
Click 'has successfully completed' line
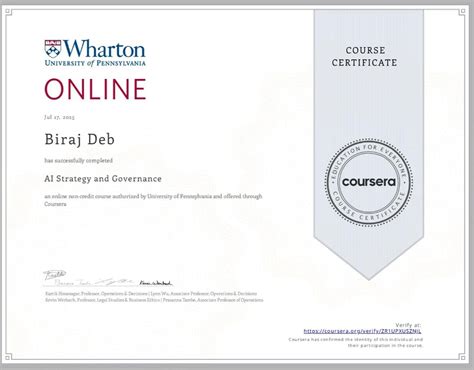point(78,161)
